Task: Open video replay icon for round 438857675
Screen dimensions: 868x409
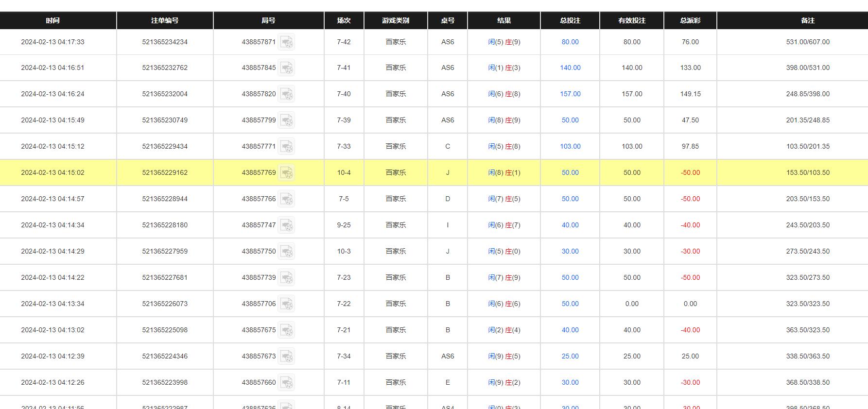Action: click(x=286, y=330)
